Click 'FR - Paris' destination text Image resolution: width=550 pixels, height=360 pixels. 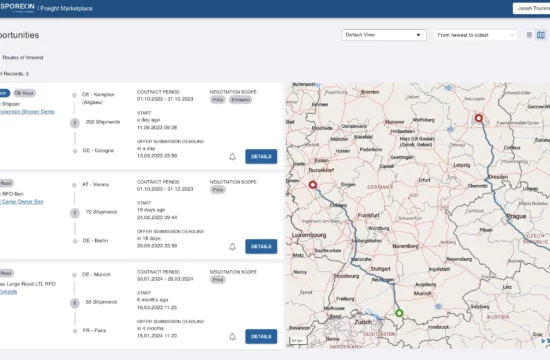pos(94,331)
